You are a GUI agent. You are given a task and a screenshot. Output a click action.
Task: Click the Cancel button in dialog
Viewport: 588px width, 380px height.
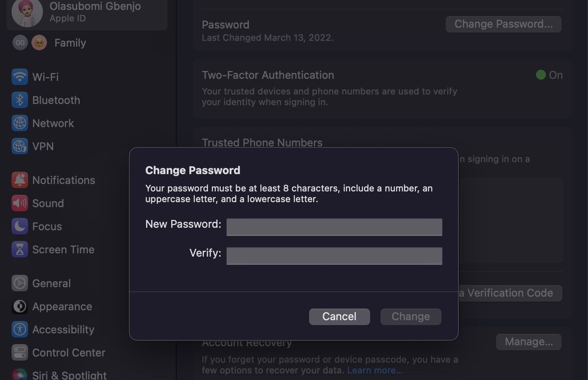coord(339,316)
